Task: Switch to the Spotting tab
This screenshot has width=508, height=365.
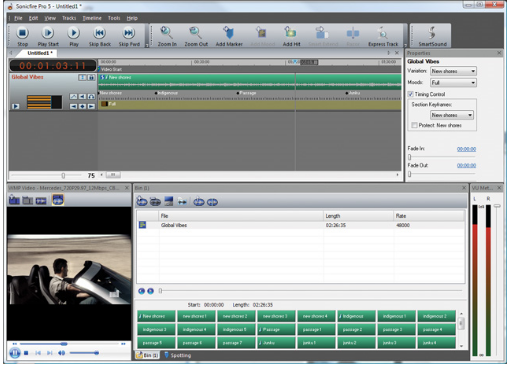Action: (x=178, y=355)
